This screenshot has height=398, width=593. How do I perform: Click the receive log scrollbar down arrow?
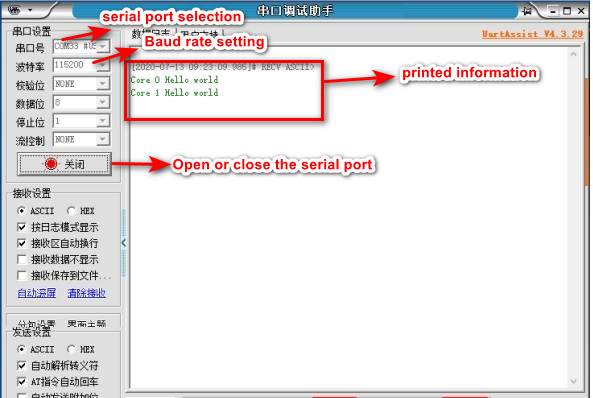point(573,381)
